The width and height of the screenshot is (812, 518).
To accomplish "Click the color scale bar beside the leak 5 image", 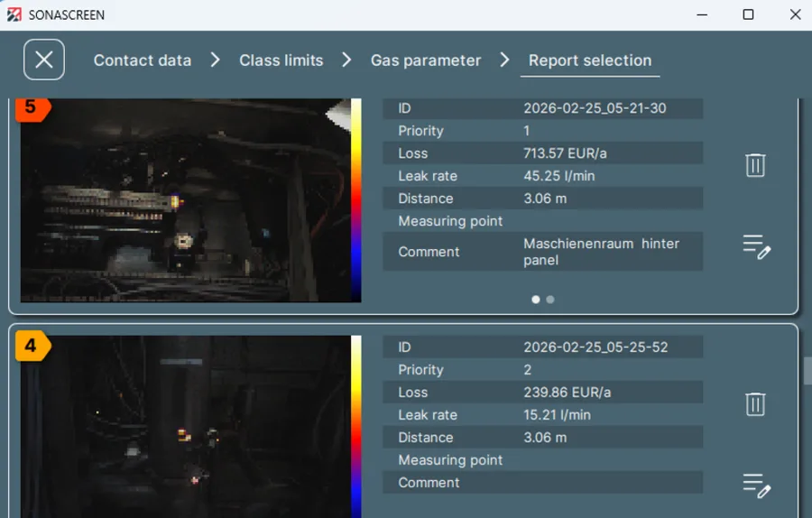I will (x=355, y=200).
